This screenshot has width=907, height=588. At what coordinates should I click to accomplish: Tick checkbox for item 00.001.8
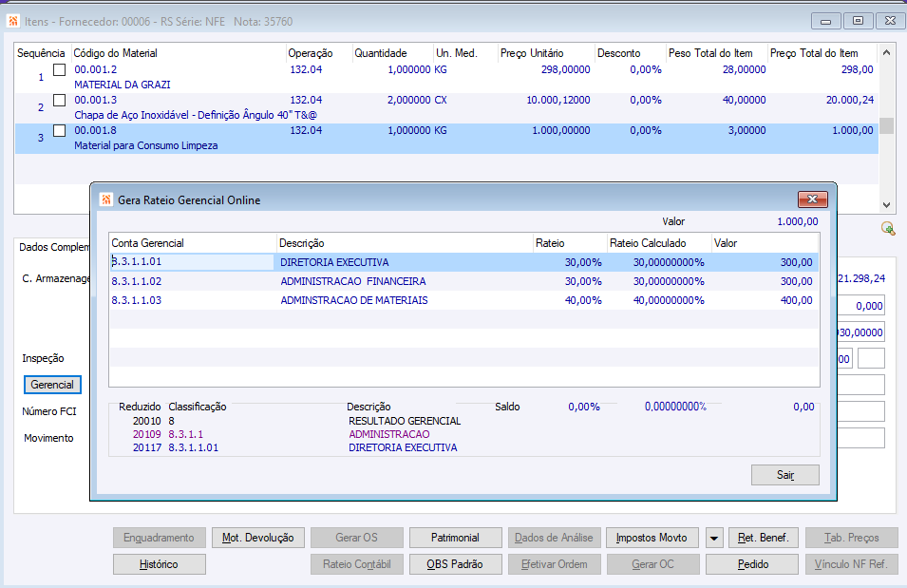click(x=59, y=130)
